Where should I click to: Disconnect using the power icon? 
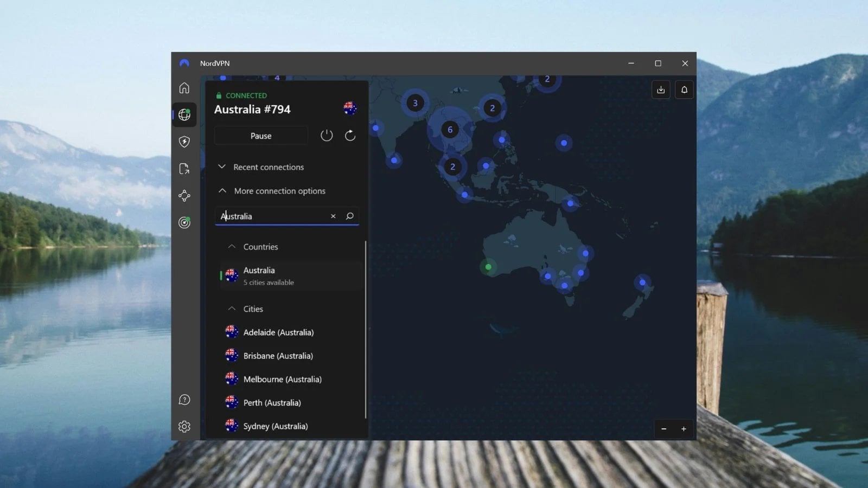[327, 136]
